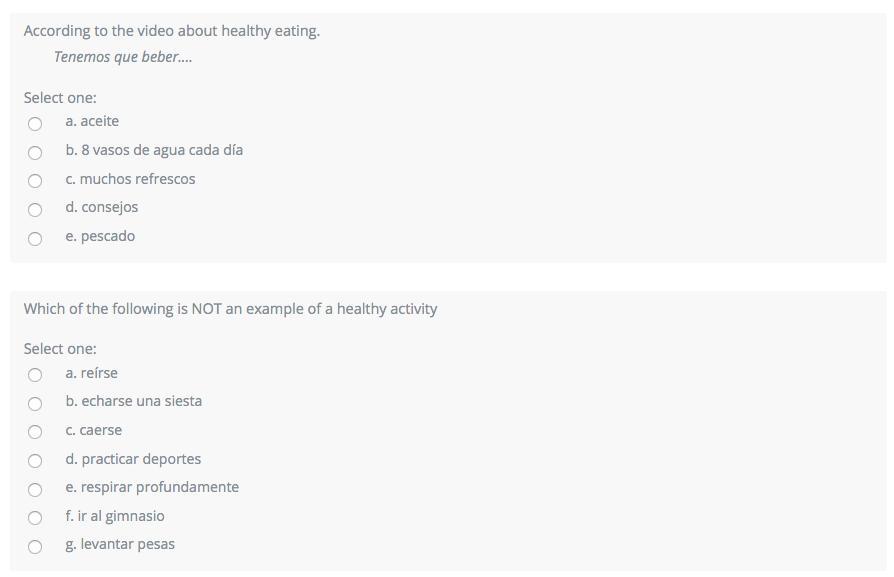Click the 'g. levantar pesas' label text
This screenshot has width=894, height=577.
120,544
